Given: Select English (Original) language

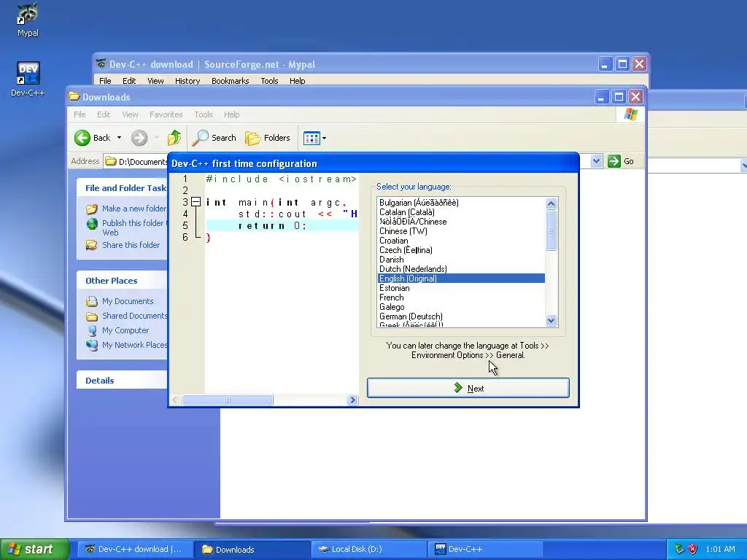Looking at the screenshot, I should (461, 279).
